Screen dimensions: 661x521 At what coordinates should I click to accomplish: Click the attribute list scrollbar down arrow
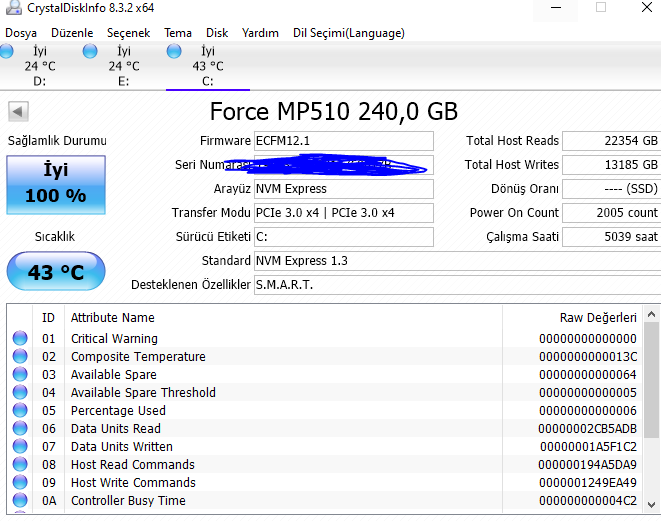click(651, 504)
